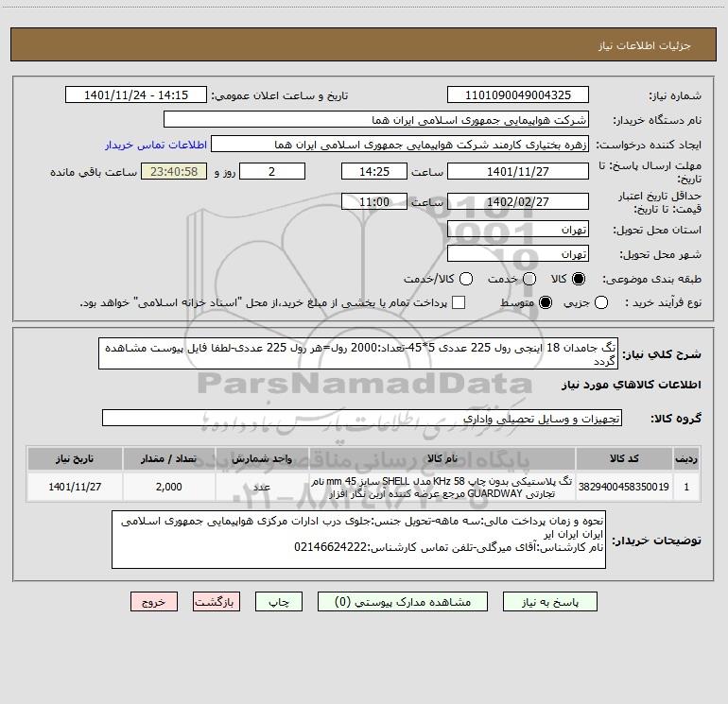The height and width of the screenshot is (704, 728).
Task: Select the متوسط purchase type radio
Action: tap(546, 302)
